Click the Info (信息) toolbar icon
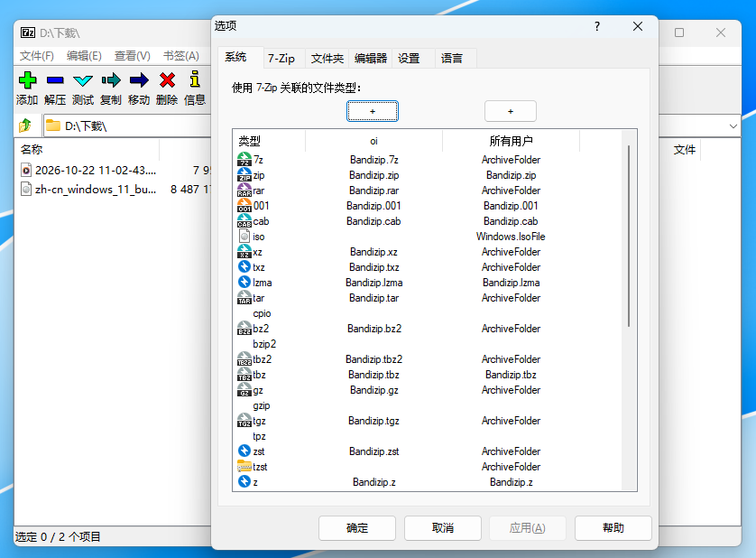Viewport: 756px width, 558px height. (x=195, y=79)
